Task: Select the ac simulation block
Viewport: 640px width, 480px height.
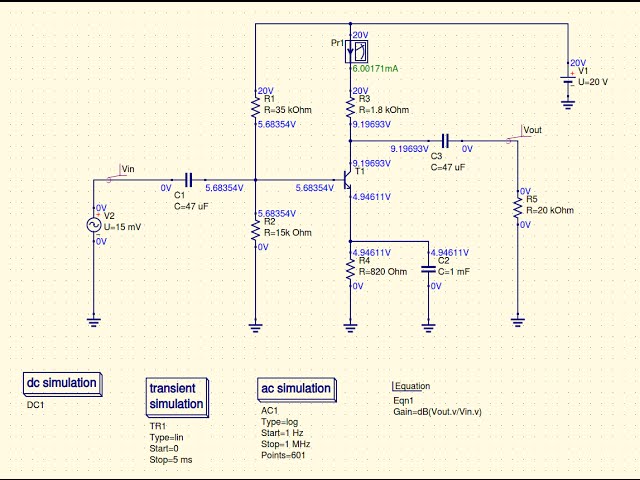Action: click(297, 389)
